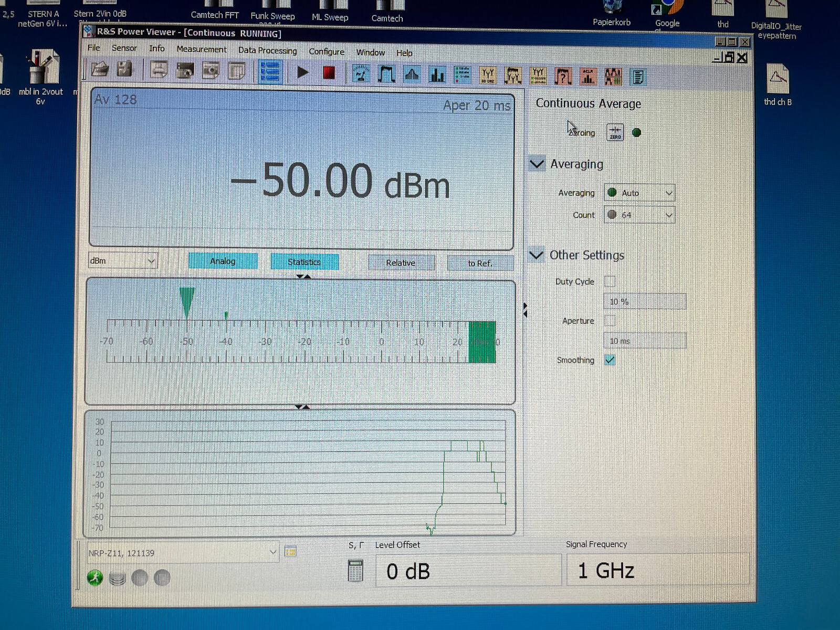Enable the Duty Cycle checkbox
The width and height of the screenshot is (840, 630).
pyautogui.click(x=610, y=281)
